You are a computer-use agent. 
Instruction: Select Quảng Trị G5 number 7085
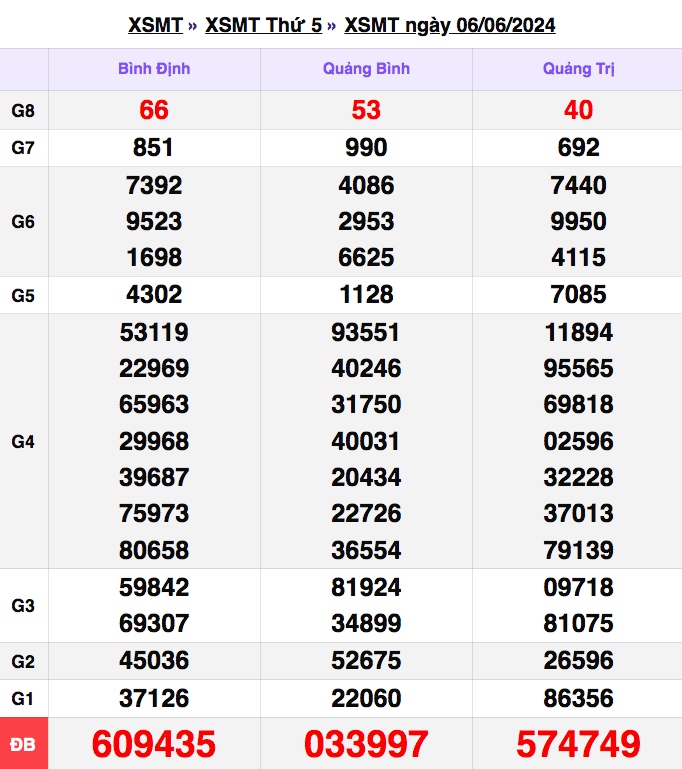(578, 295)
